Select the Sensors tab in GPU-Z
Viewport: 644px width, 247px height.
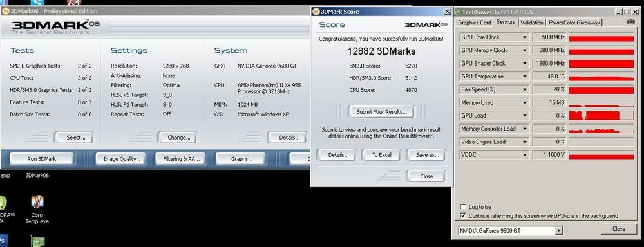506,22
